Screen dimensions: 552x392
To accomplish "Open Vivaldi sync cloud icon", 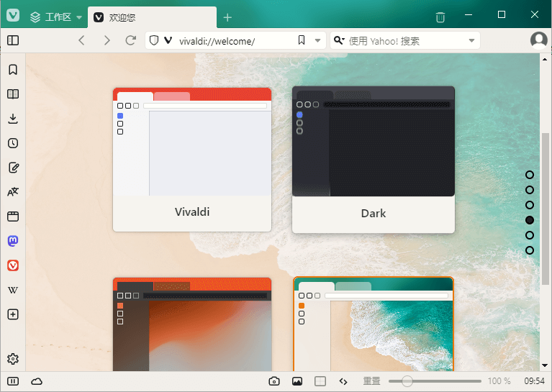I will [37, 381].
